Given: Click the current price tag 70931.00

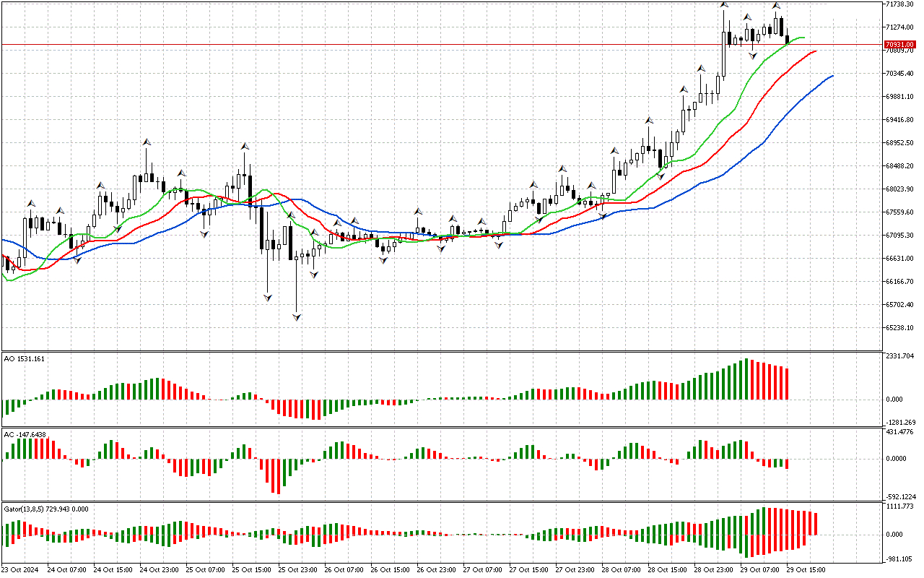Looking at the screenshot, I should (x=899, y=44).
